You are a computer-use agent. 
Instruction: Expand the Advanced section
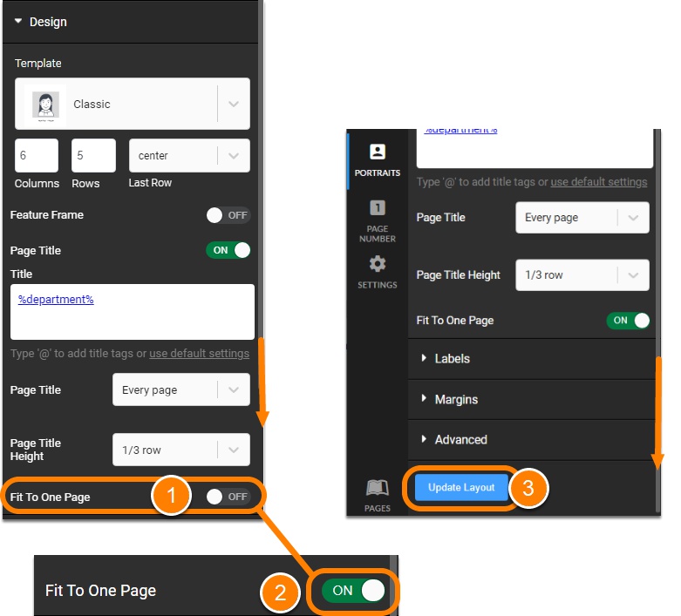click(x=460, y=439)
